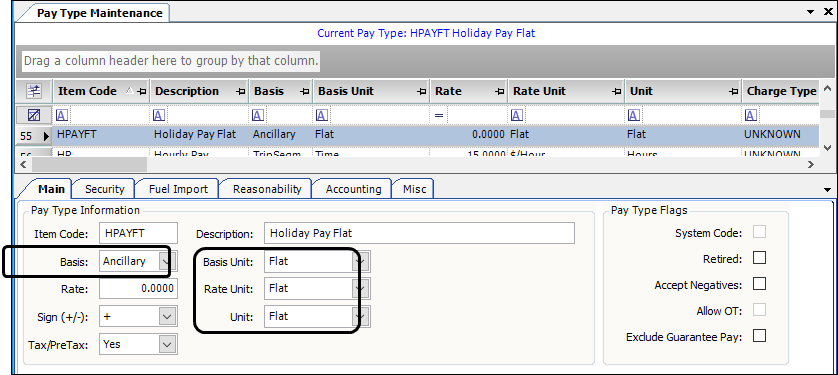Enable the Accept Negatives checkbox
The image size is (838, 375).
(x=759, y=284)
